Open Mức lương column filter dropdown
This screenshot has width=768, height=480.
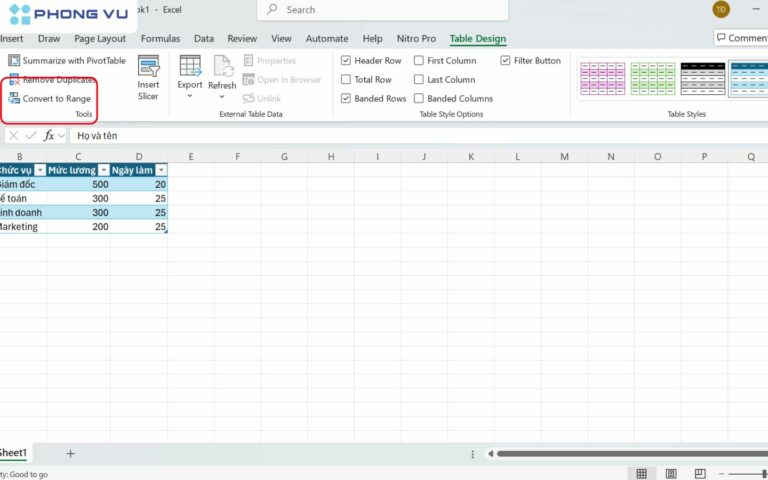103,170
